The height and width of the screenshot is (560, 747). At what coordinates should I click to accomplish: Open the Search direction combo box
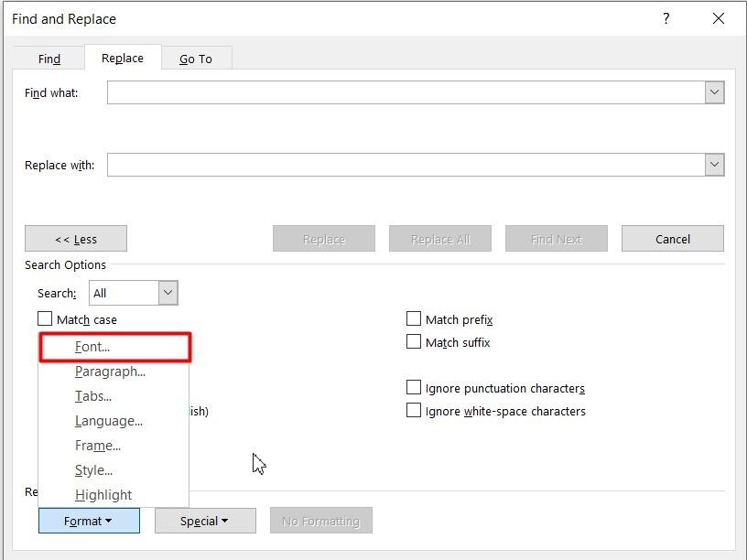pyautogui.click(x=168, y=293)
